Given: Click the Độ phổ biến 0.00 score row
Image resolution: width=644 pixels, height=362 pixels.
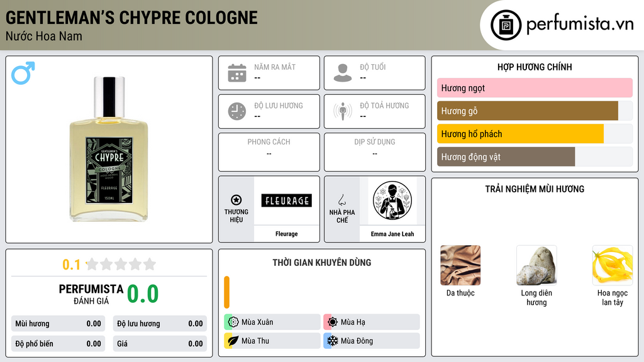Looking at the screenshot, I should [x=58, y=344].
